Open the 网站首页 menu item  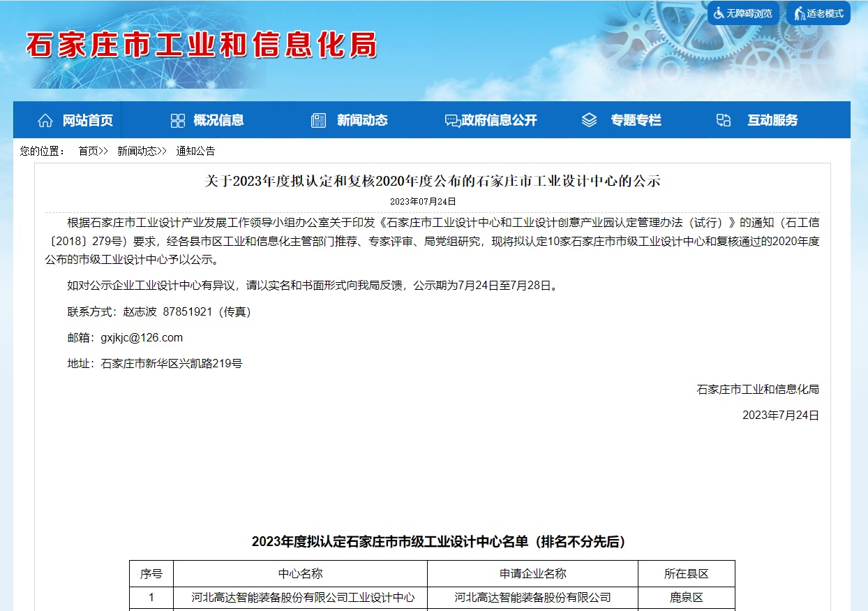coord(87,121)
